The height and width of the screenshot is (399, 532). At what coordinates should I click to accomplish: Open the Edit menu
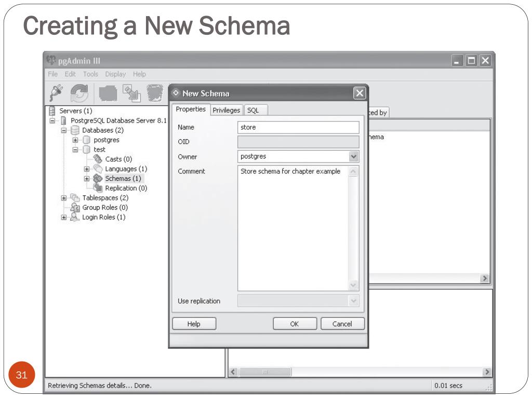[70, 74]
